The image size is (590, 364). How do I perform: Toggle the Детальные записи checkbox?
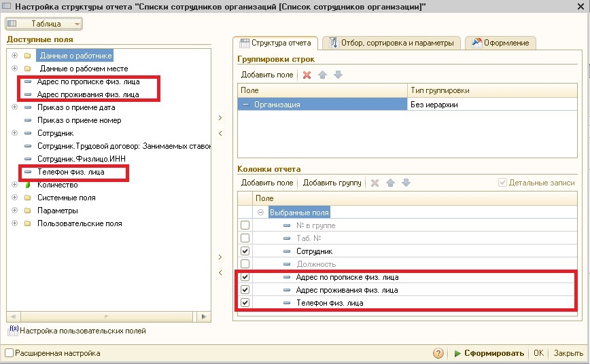[502, 183]
